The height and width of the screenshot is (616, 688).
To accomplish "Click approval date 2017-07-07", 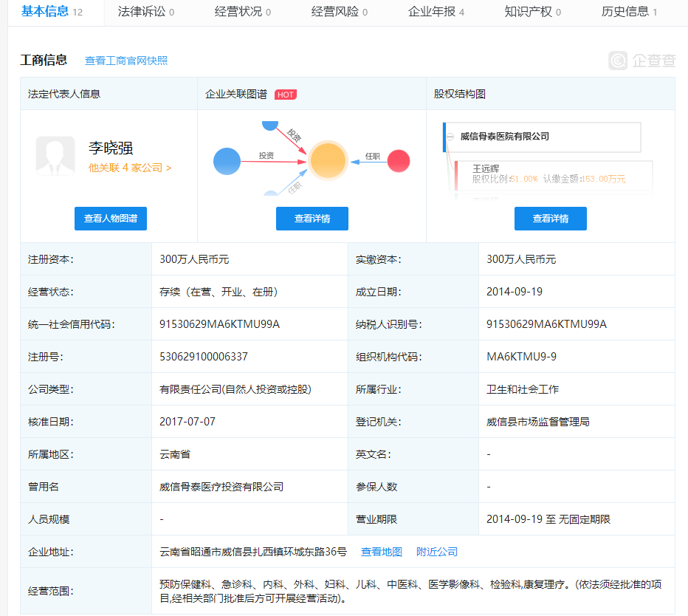I will tap(188, 422).
